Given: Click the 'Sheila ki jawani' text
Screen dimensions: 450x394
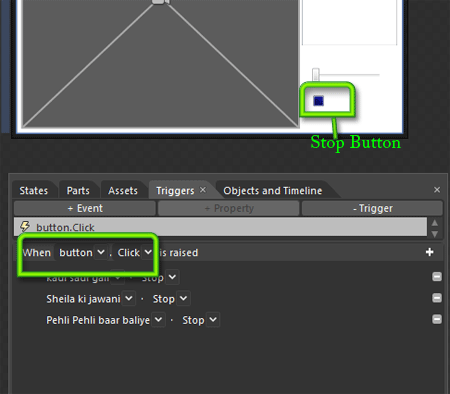Looking at the screenshot, I should [x=83, y=299].
